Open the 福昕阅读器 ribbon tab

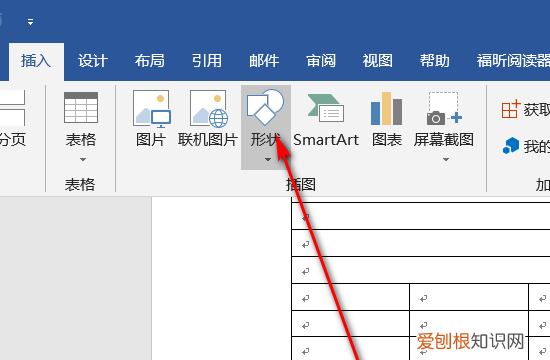pos(513,61)
